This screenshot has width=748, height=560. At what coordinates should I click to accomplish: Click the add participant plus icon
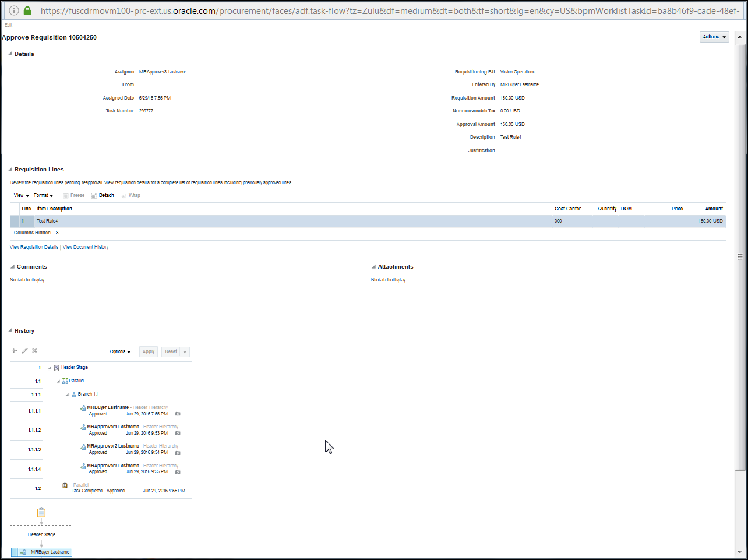coord(14,350)
